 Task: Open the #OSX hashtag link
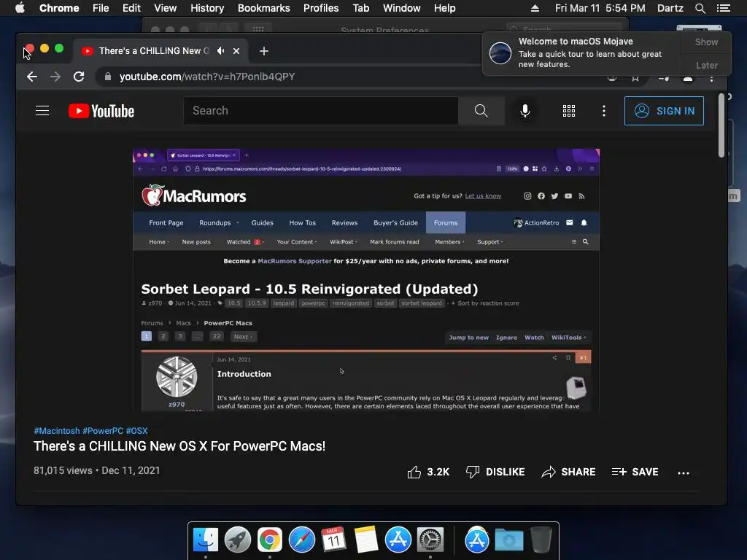point(136,430)
